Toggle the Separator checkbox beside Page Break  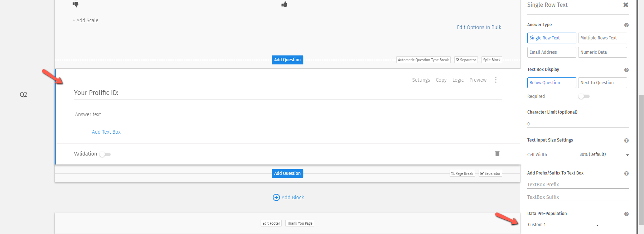490,173
